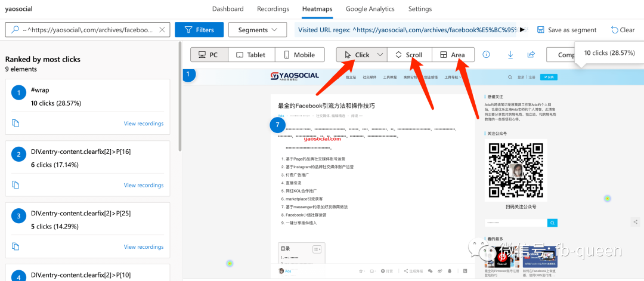The width and height of the screenshot is (644, 281).
Task: Click the Clear filters link
Action: 623,30
